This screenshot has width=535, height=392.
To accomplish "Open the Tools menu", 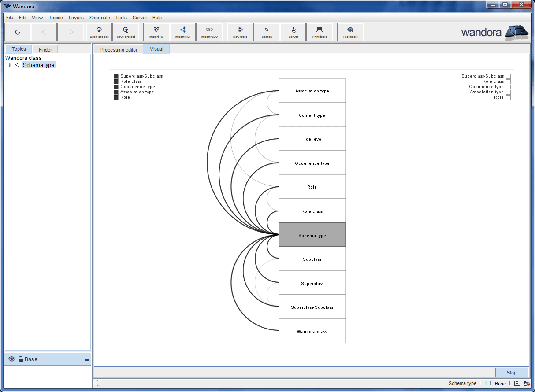I will pos(121,18).
